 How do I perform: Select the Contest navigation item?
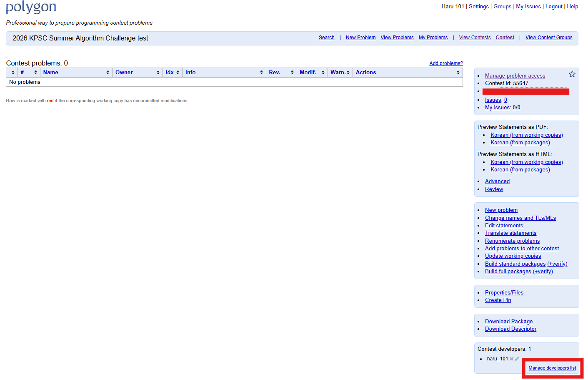click(x=505, y=38)
